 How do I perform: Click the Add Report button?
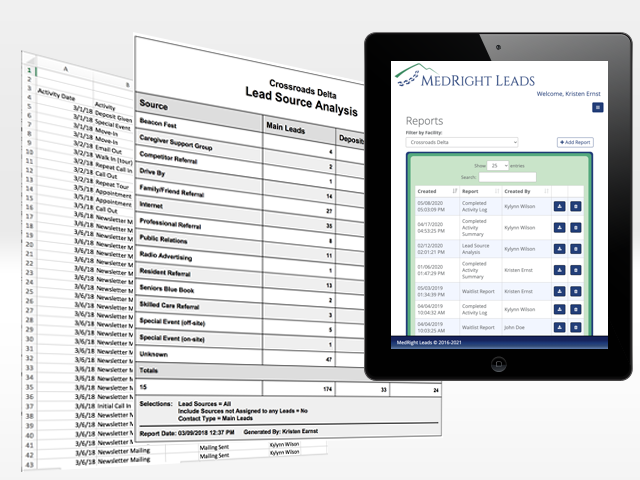[x=575, y=142]
